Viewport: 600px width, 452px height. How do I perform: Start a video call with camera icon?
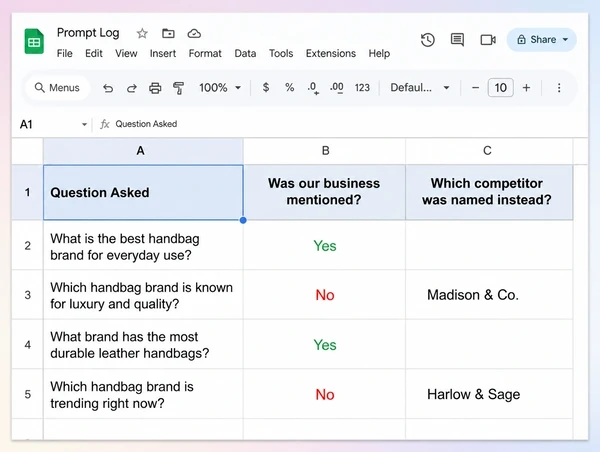(x=488, y=40)
